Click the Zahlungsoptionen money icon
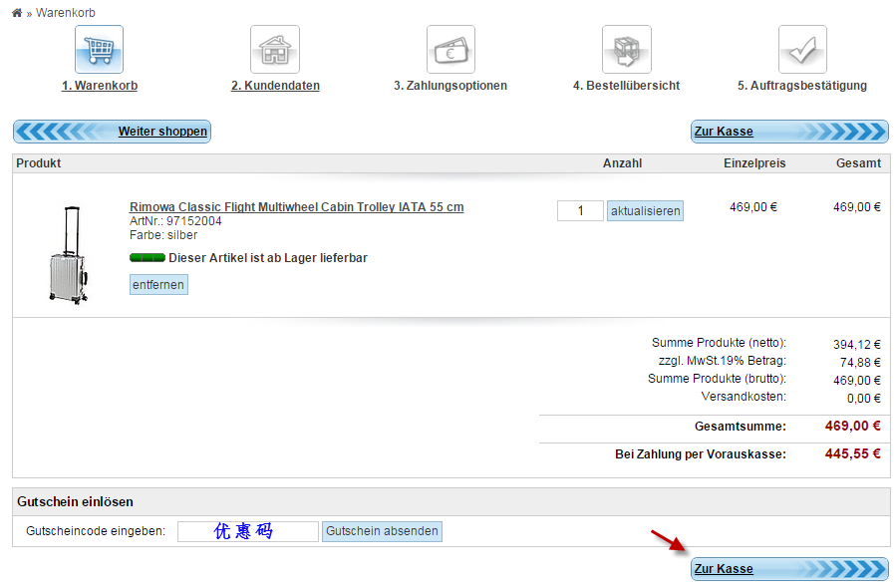The image size is (894, 588). tap(450, 50)
